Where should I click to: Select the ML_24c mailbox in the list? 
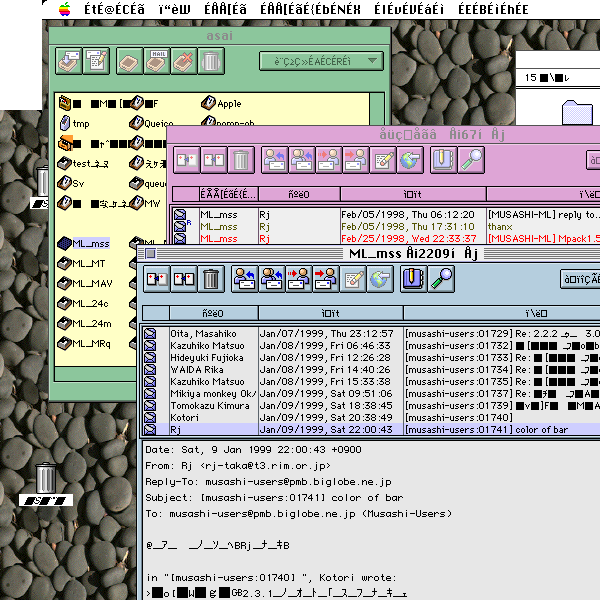[x=91, y=303]
